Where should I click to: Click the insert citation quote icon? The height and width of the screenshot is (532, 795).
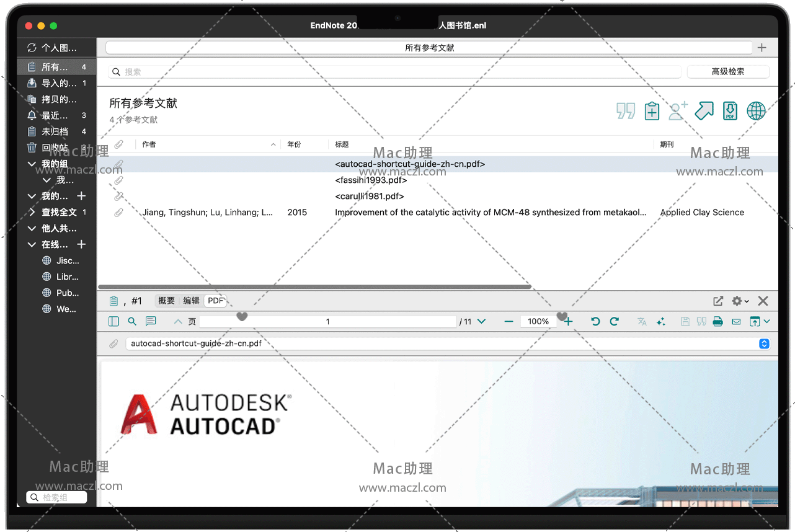[x=626, y=111]
